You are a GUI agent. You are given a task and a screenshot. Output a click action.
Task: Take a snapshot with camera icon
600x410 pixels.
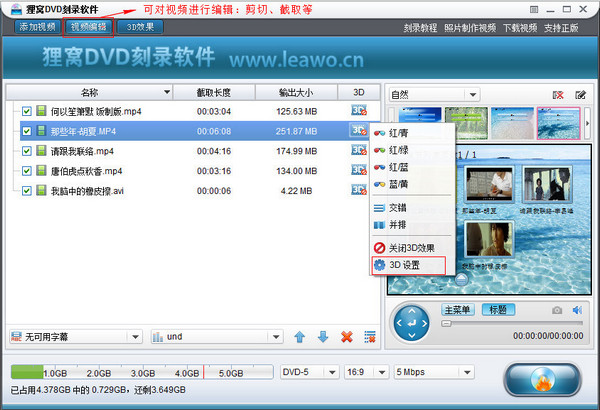[x=557, y=310]
